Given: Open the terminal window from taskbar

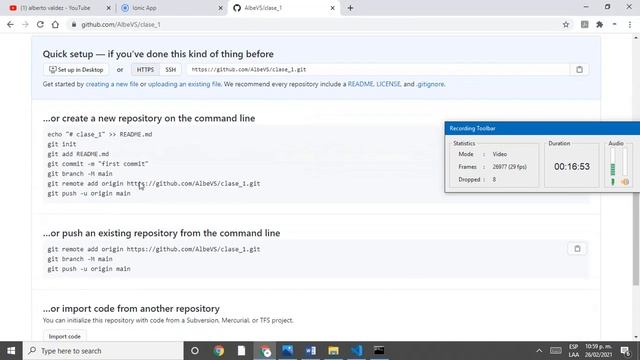Looking at the screenshot, I should [x=379, y=351].
